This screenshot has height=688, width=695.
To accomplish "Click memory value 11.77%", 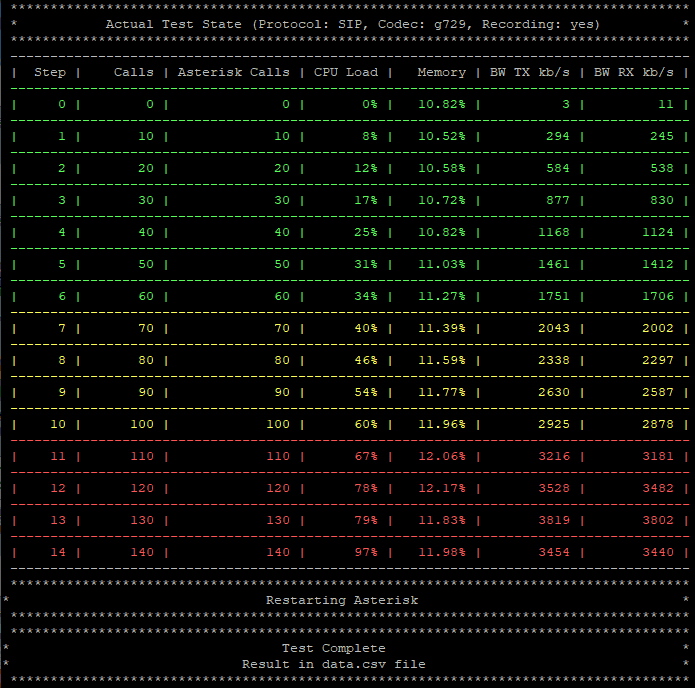I will point(442,392).
